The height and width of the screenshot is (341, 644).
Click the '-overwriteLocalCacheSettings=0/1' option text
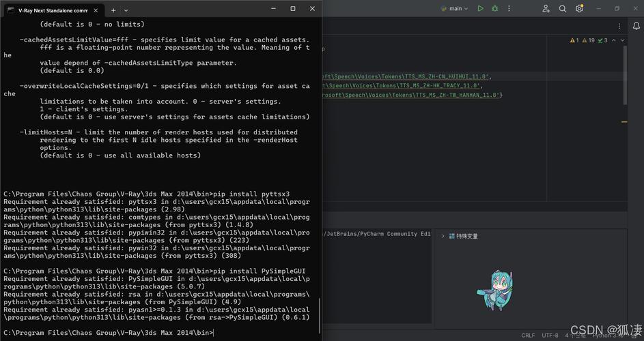[x=84, y=86]
